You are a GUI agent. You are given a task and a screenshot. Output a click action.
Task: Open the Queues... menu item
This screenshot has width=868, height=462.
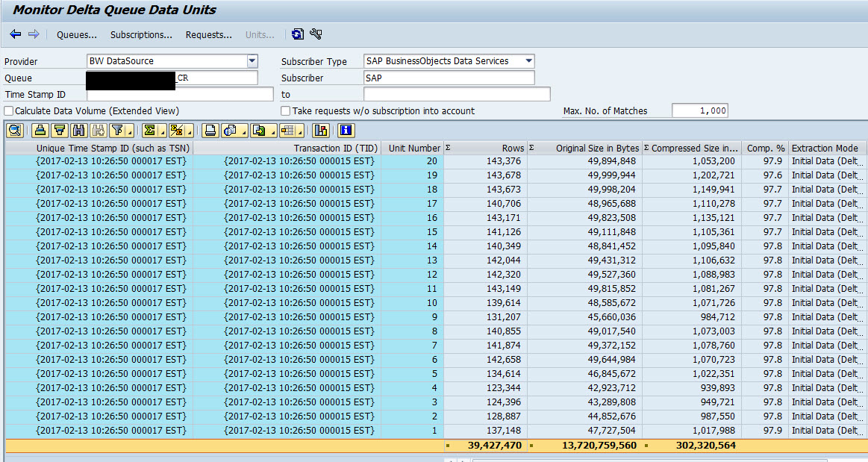77,35
